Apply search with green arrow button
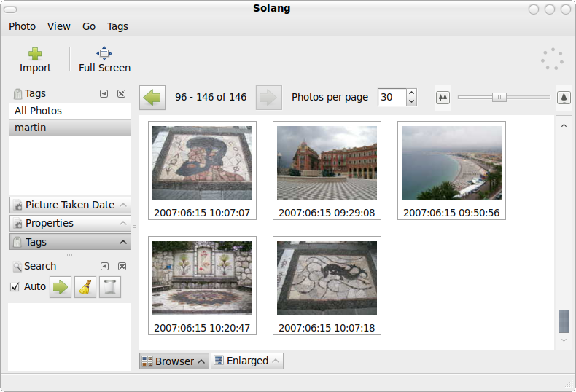The width and height of the screenshot is (576, 392). 61,287
